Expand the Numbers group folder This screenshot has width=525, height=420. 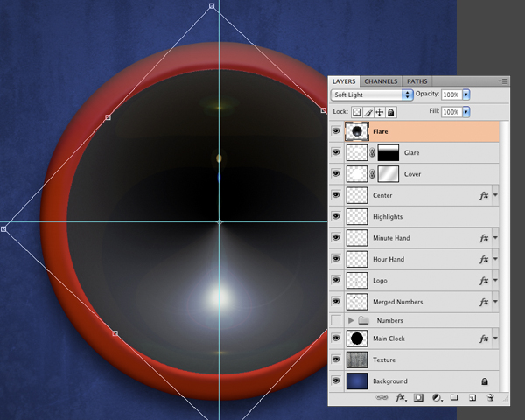[351, 321]
